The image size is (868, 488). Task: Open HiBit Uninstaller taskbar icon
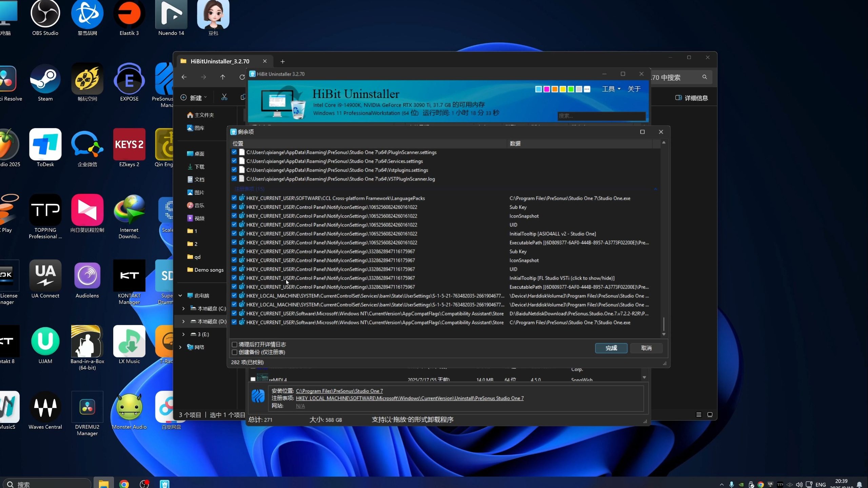point(164,484)
